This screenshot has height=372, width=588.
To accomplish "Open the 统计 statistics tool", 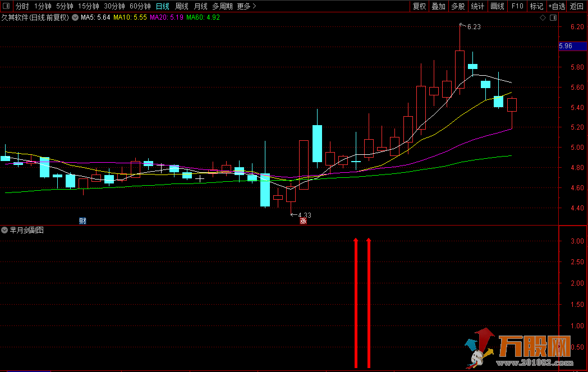I will pyautogui.click(x=477, y=6).
